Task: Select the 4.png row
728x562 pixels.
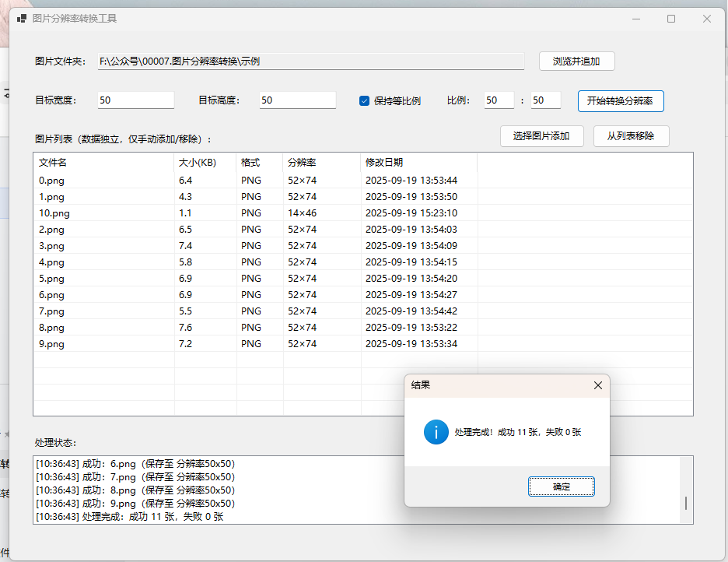Action: (x=363, y=262)
